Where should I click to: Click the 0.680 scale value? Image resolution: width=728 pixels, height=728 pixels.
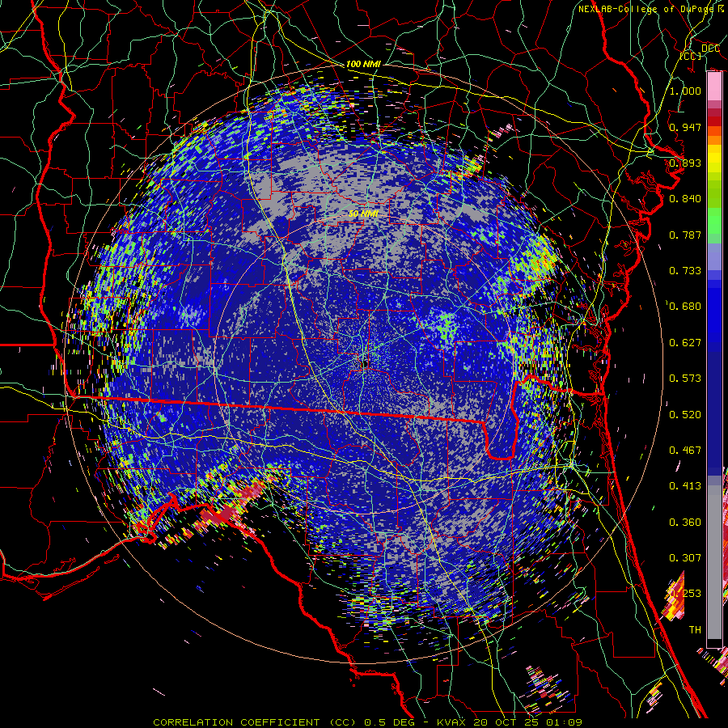(685, 307)
